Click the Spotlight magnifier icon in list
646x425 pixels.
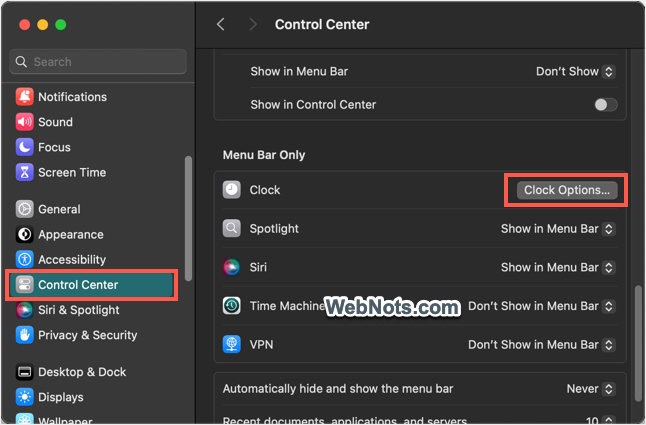pos(232,229)
